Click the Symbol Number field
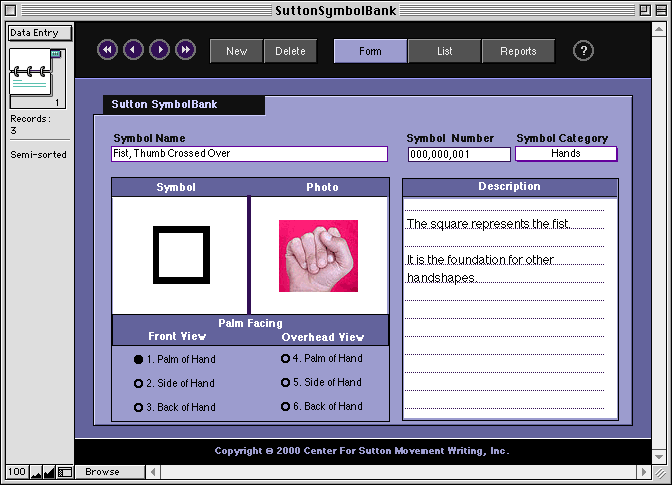The image size is (672, 485). 459,154
